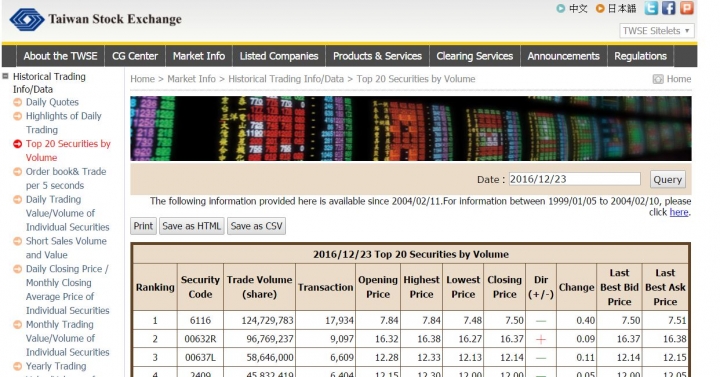Viewport: 720px width, 377px height.
Task: Focus the Date input field
Action: pos(574,179)
